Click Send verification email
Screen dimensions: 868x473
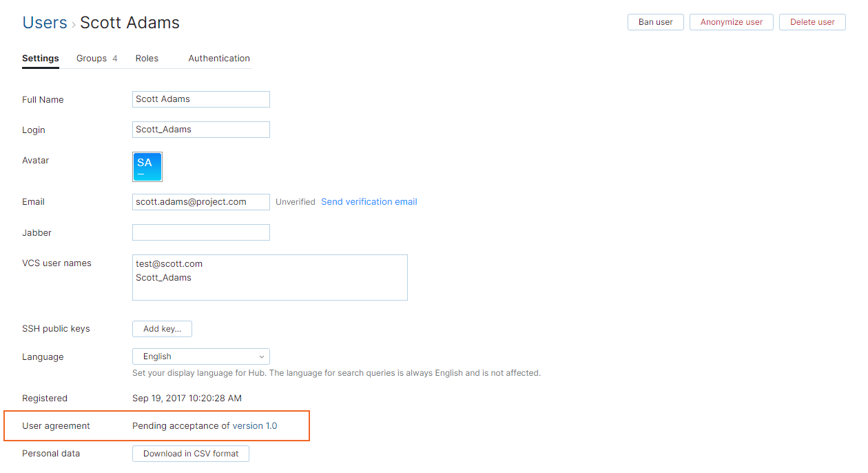coord(369,201)
